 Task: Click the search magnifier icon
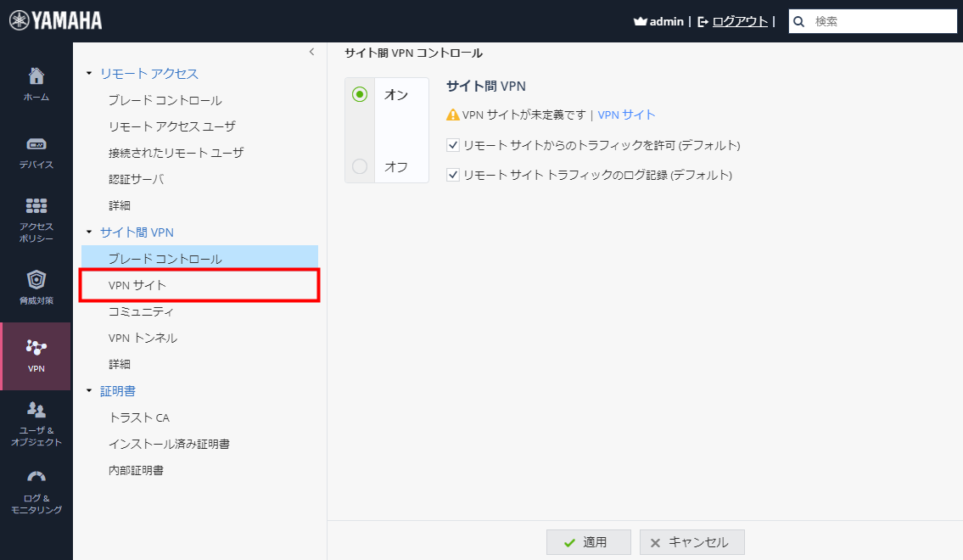(x=798, y=20)
